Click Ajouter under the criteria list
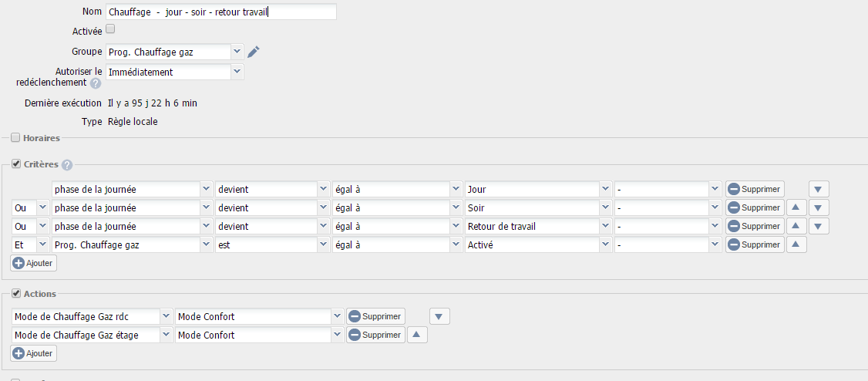Screen dimensions: 868x381 click(x=34, y=263)
